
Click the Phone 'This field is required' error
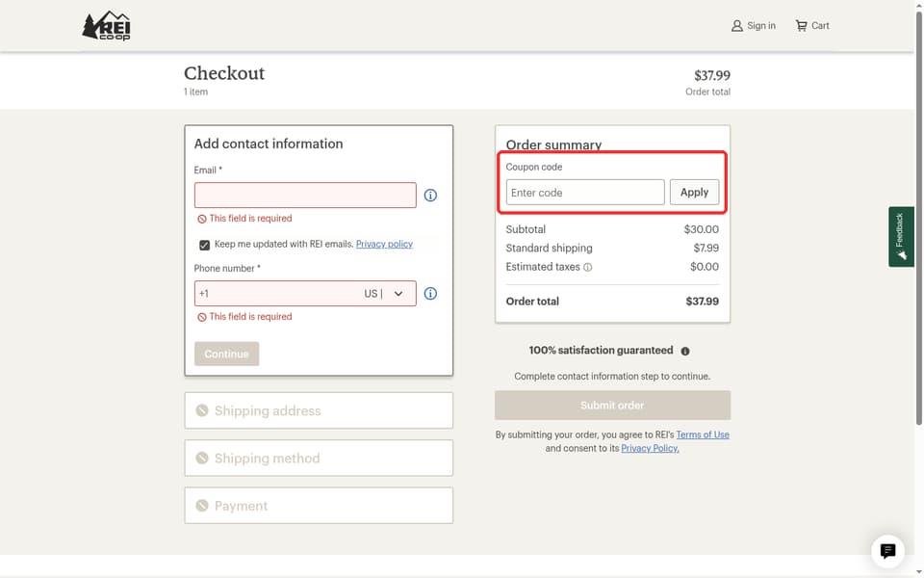[x=250, y=317]
